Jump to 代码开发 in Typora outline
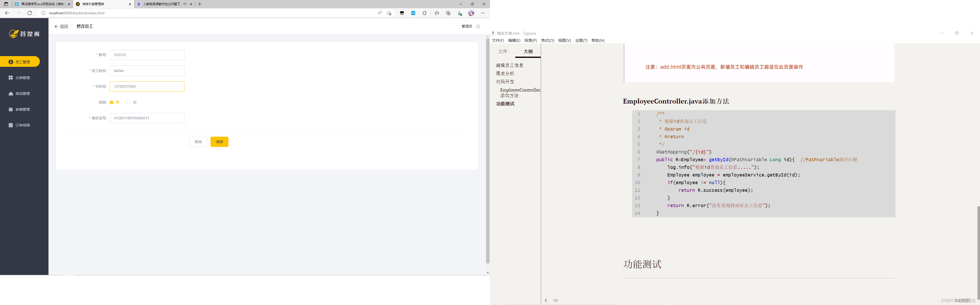This screenshot has width=980, height=305. (505, 82)
